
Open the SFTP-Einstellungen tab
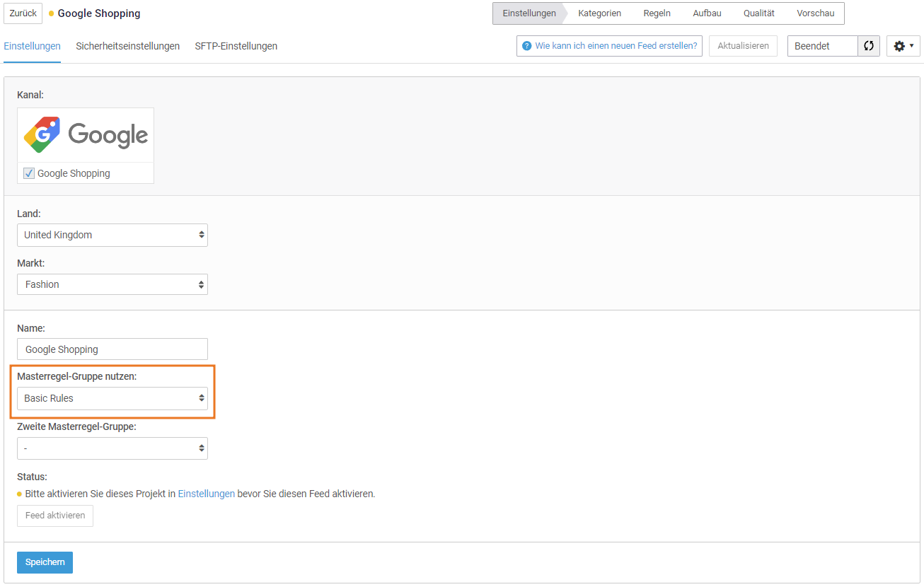(x=236, y=46)
